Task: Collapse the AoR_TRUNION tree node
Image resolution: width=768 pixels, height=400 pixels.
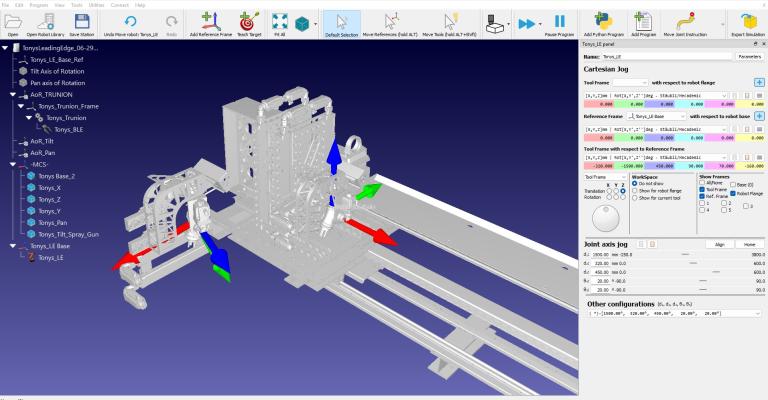Action: (13, 94)
